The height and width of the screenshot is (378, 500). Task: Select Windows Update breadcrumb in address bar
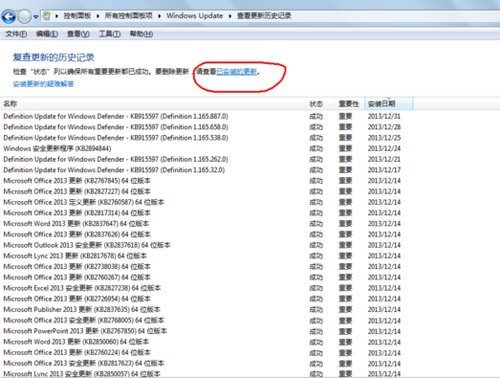[x=195, y=16]
